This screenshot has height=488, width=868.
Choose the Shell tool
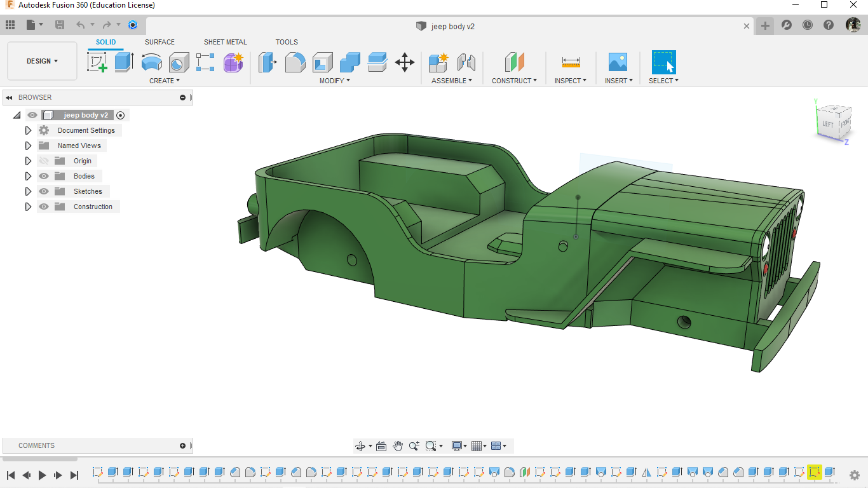(x=322, y=62)
